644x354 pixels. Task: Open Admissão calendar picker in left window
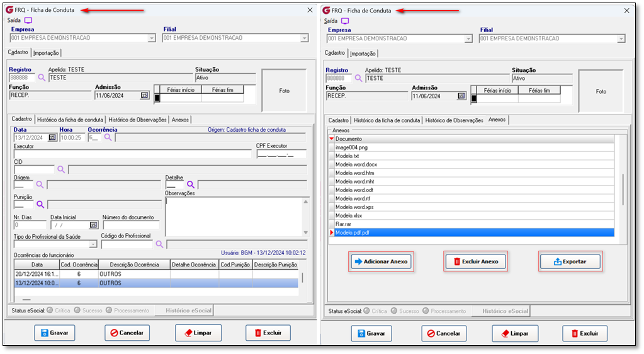click(145, 95)
